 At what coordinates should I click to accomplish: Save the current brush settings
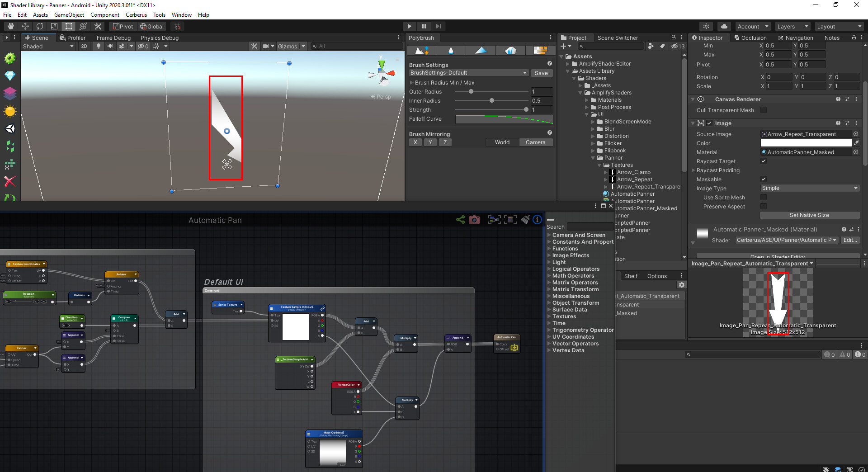coord(542,73)
